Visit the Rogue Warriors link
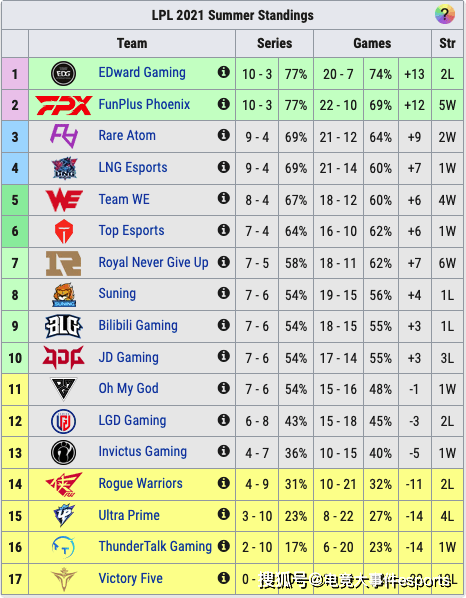 [x=140, y=484]
